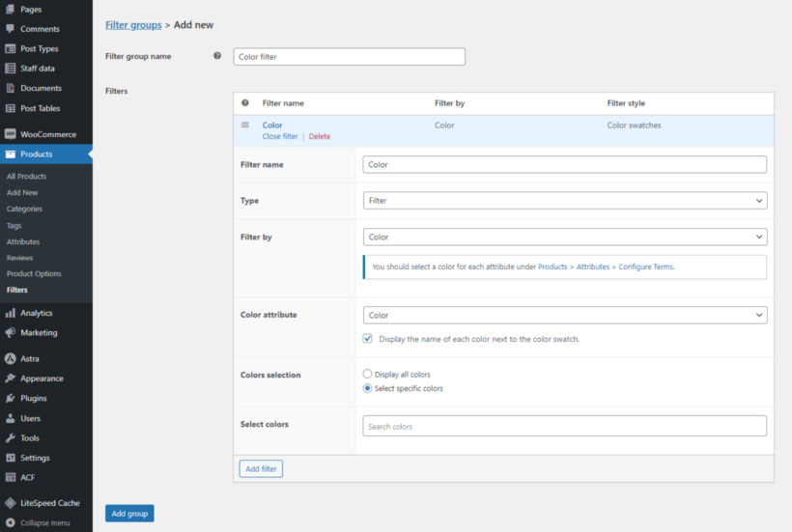
Task: Open All Products submenu item
Action: (x=27, y=176)
